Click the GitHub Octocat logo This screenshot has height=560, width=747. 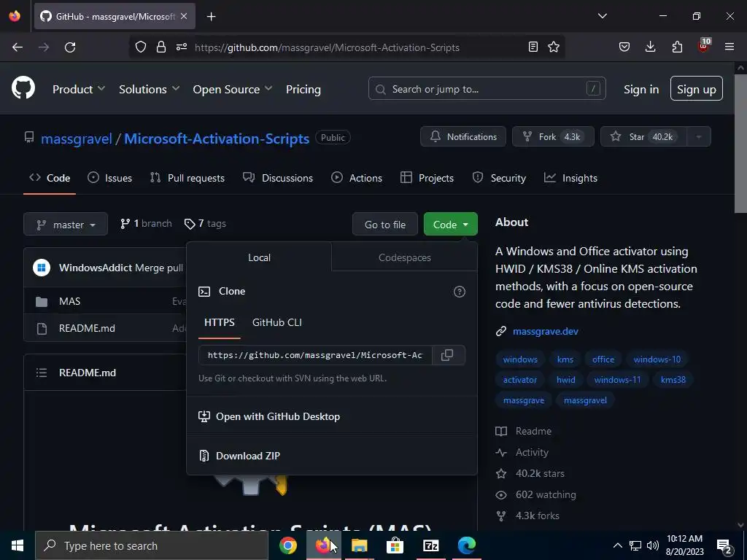pos(23,88)
